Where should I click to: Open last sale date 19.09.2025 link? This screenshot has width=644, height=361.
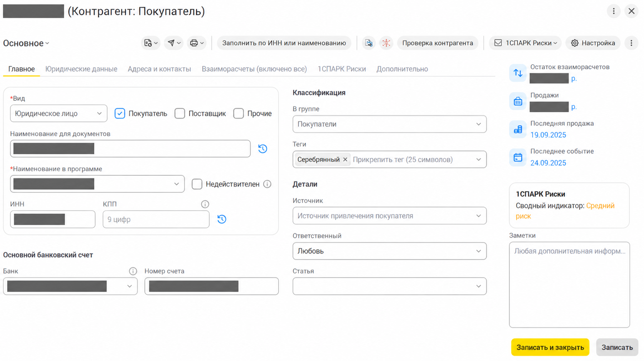pyautogui.click(x=548, y=135)
